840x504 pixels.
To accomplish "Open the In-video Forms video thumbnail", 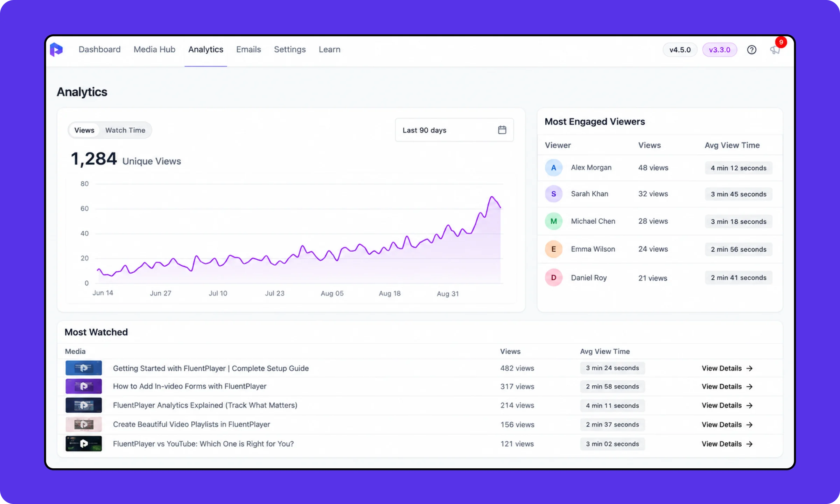I will (x=84, y=386).
